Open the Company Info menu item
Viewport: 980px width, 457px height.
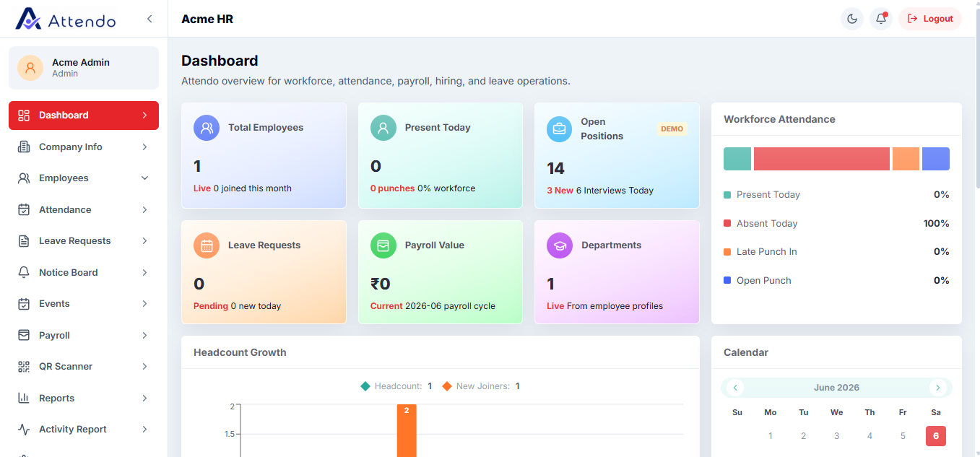click(84, 147)
